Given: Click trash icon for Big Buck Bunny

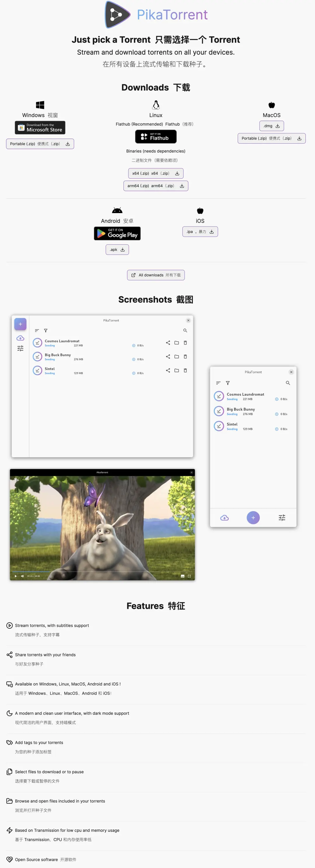Looking at the screenshot, I should point(185,356).
